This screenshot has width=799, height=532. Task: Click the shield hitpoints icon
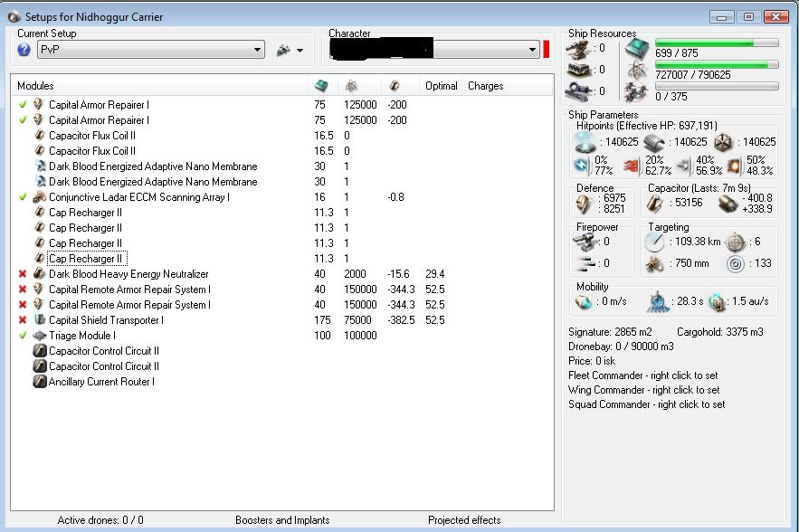pyautogui.click(x=585, y=142)
